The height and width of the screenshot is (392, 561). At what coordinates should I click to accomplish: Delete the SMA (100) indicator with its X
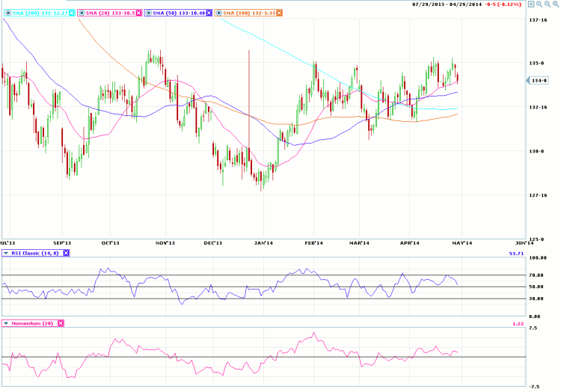tap(279, 13)
